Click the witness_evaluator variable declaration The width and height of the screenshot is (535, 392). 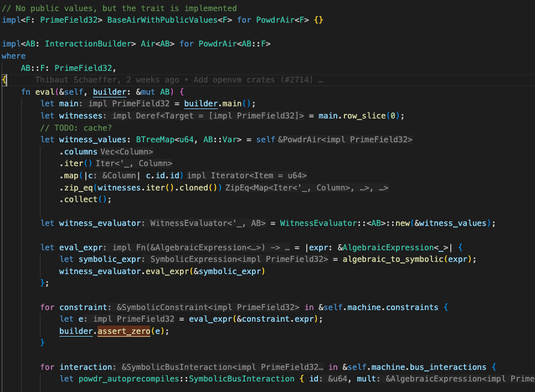pyautogui.click(x=100, y=223)
